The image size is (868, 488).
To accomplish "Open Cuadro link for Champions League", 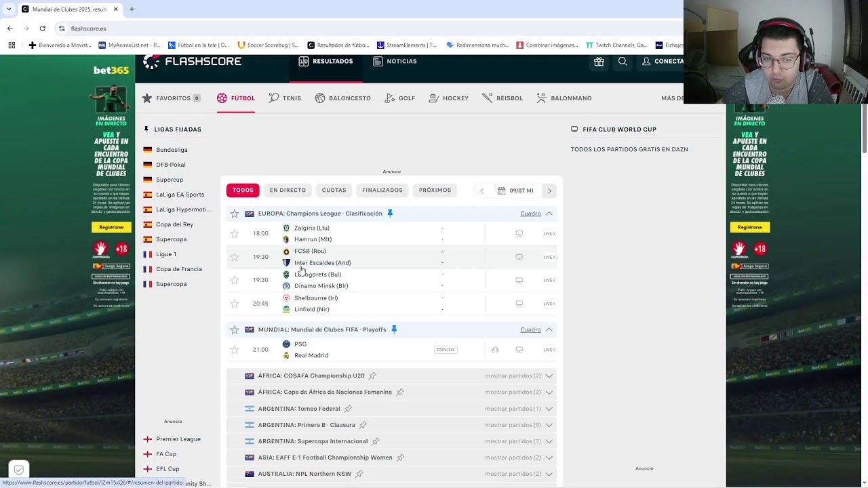I will 530,213.
